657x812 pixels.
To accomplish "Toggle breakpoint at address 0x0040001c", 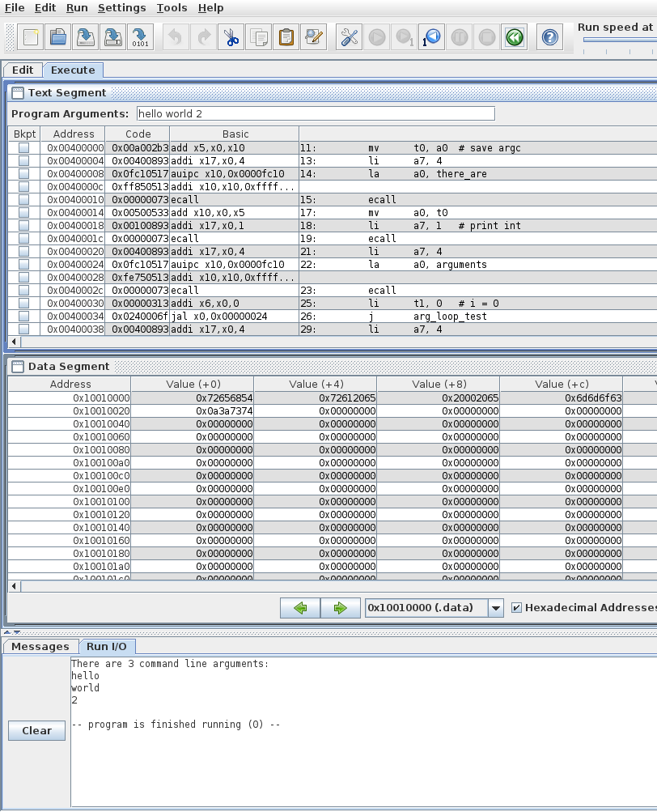I will point(23,239).
